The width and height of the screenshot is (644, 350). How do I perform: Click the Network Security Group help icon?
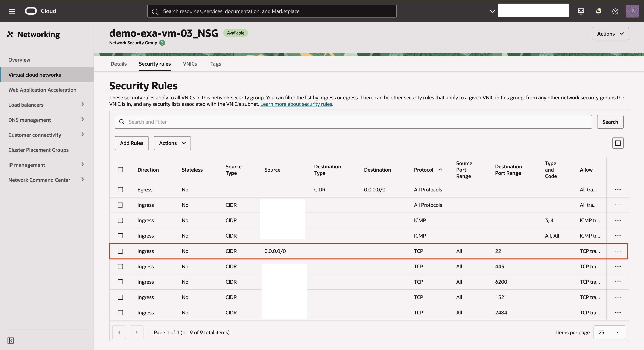coord(162,43)
